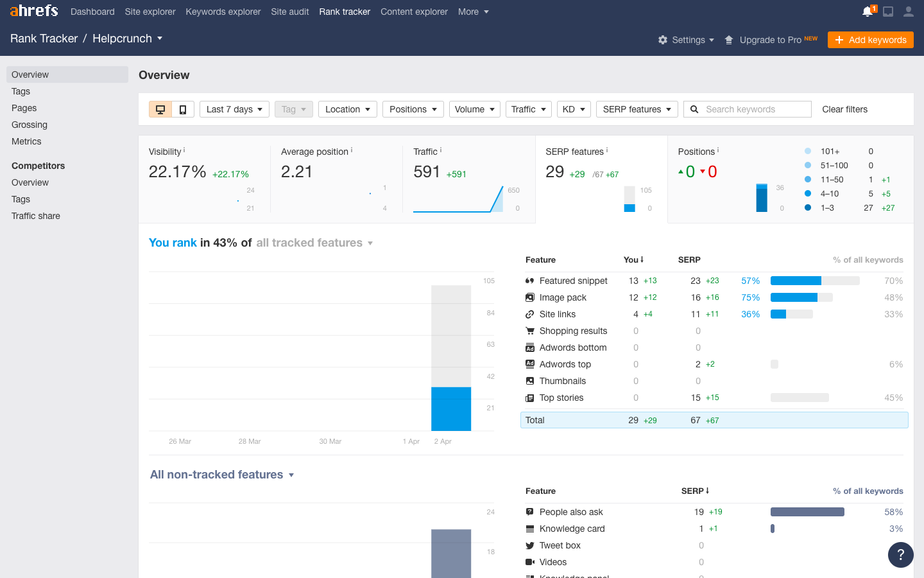This screenshot has width=924, height=578.
Task: Open the KD filter dropdown
Action: pyautogui.click(x=574, y=109)
